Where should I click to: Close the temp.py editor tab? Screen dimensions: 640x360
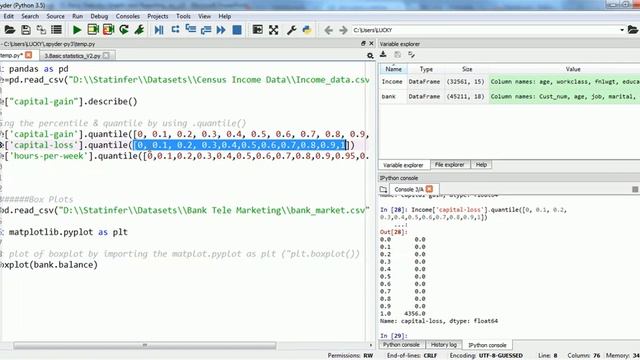pyautogui.click(x=29, y=55)
